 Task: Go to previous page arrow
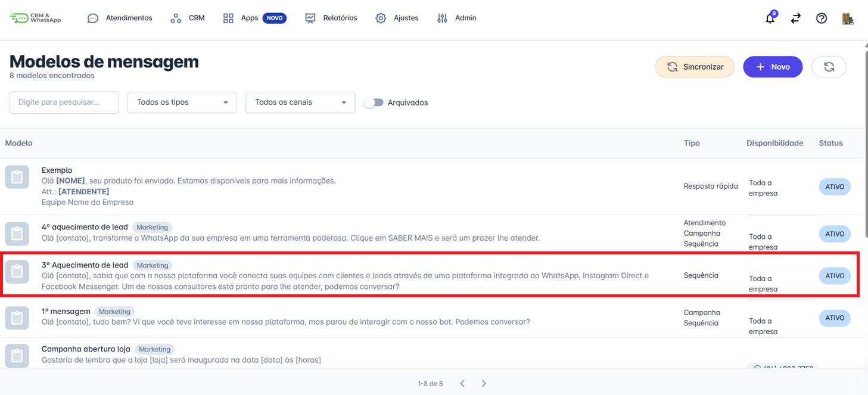tap(462, 383)
